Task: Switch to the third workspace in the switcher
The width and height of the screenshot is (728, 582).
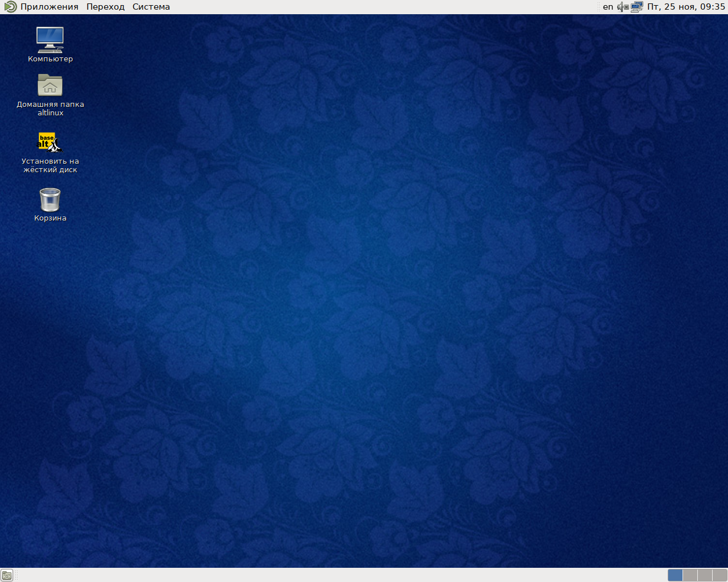Action: (705, 575)
